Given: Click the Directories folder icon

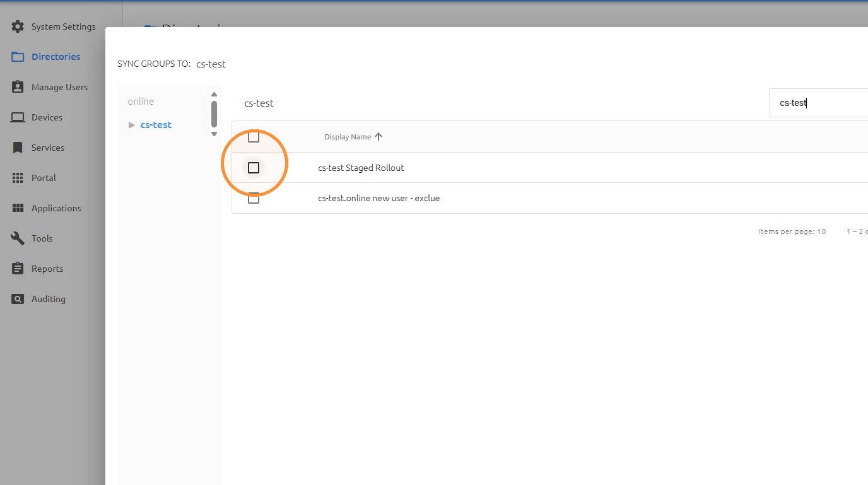Looking at the screenshot, I should tap(18, 57).
